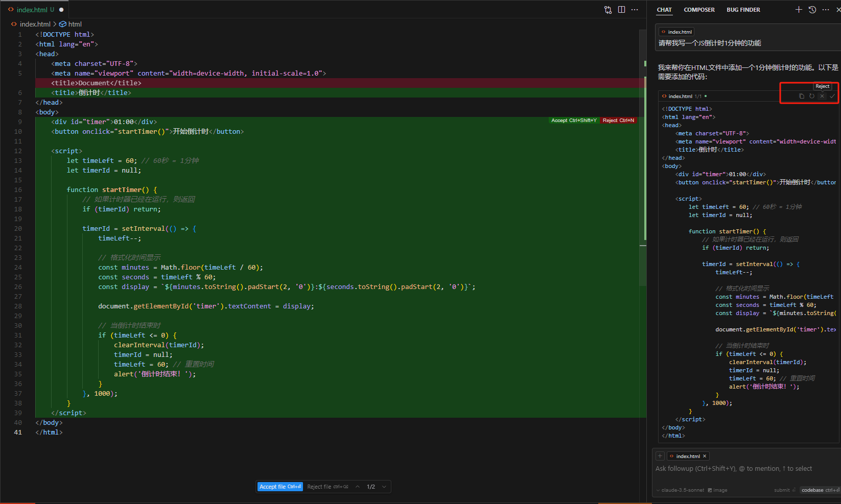Viewport: 841px width, 504px height.
Task: Close the chat side panel
Action: [838, 10]
